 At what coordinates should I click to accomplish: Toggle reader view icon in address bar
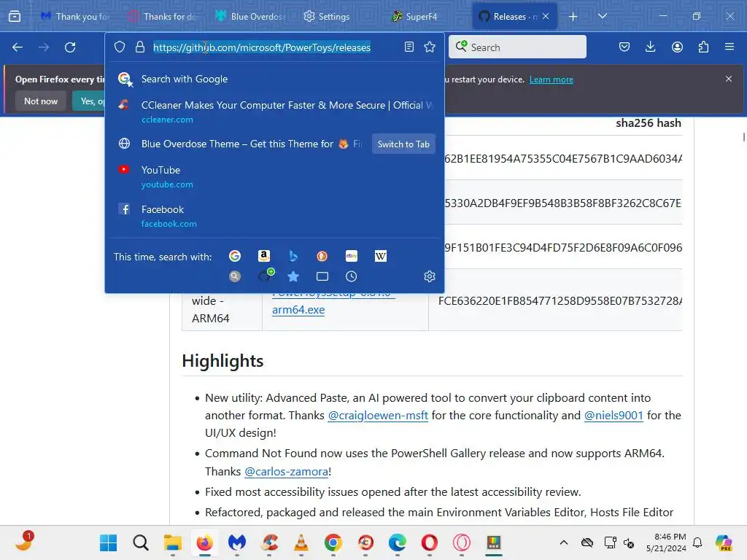(x=409, y=47)
